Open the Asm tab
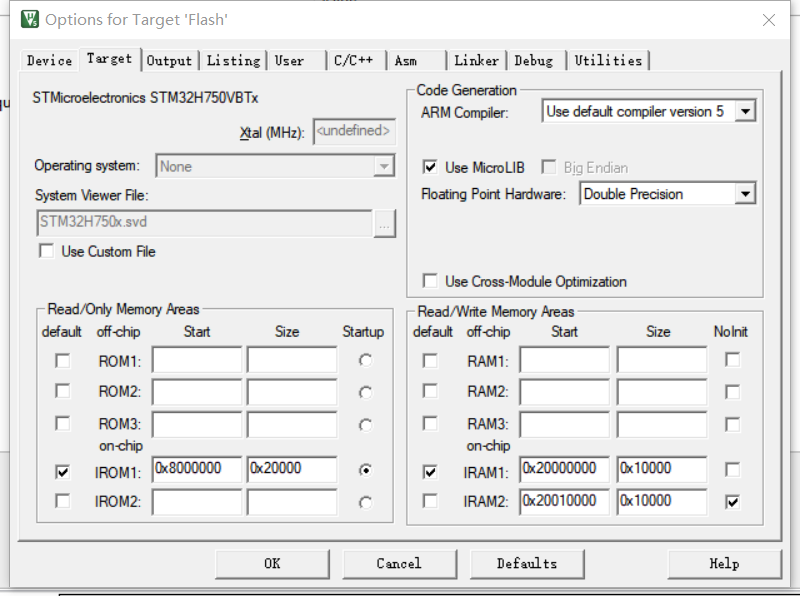This screenshot has width=800, height=596. 416,60
